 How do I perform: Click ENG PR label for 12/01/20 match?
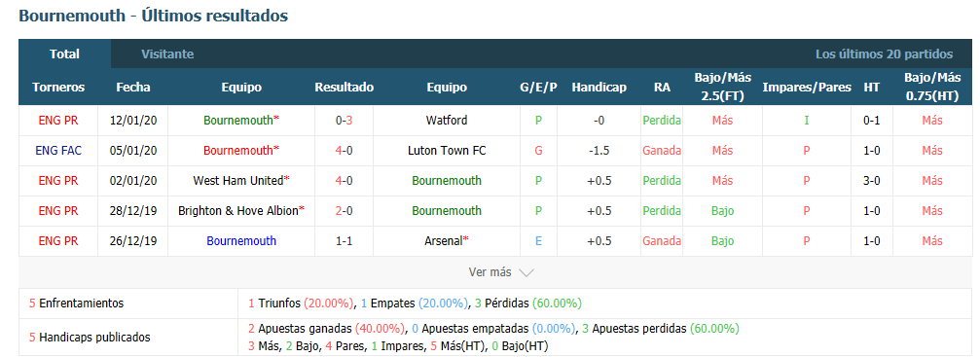pos(58,120)
